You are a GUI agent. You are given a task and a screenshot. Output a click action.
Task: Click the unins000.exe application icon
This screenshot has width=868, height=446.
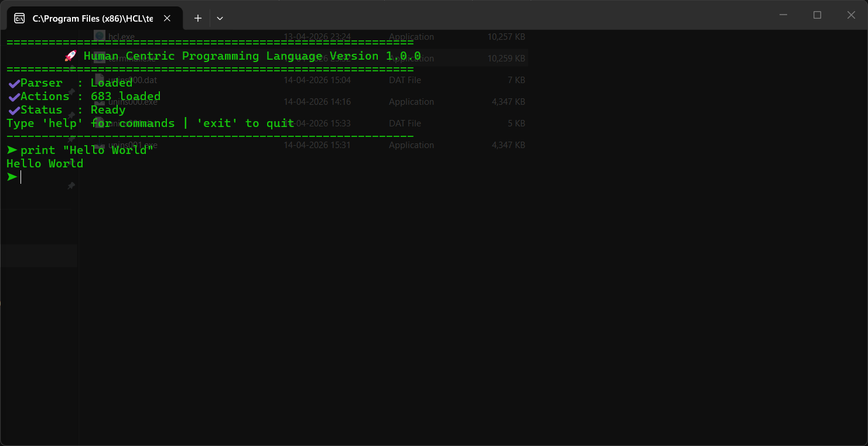98,101
